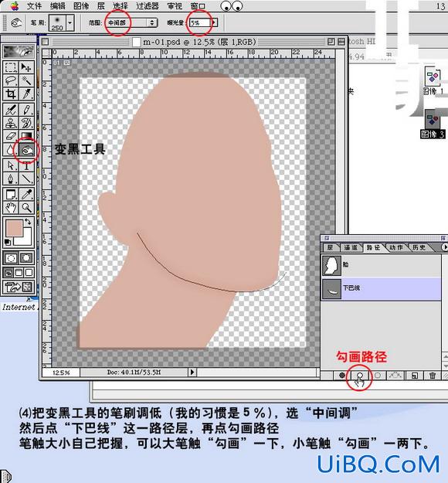The image size is (448, 483).
Task: Fill path with foreground color button
Action: [341, 375]
